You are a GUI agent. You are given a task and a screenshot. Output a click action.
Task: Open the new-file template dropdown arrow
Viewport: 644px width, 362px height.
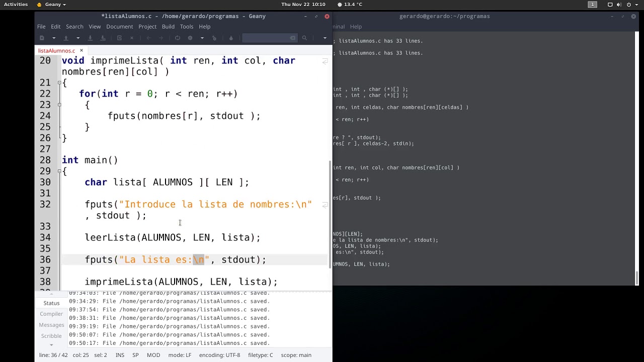coord(53,38)
